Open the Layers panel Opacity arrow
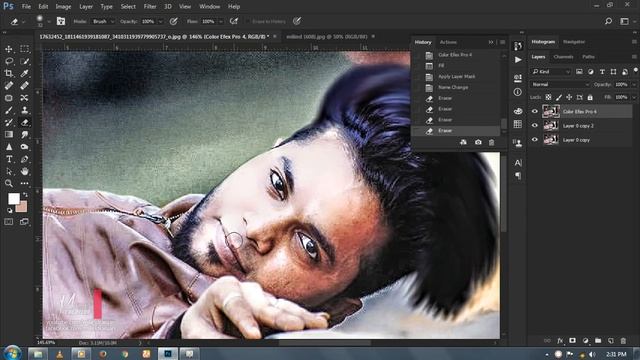This screenshot has height=360, width=640. pos(634,84)
